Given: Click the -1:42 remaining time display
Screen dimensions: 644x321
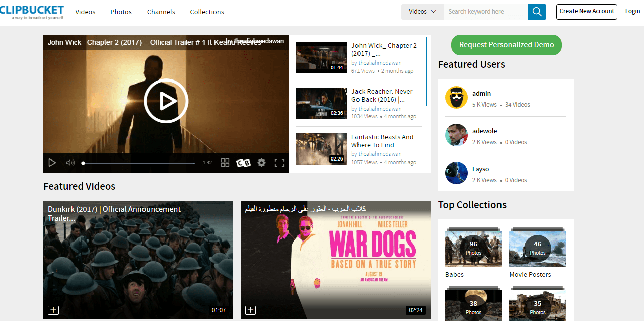Looking at the screenshot, I should click(x=206, y=163).
